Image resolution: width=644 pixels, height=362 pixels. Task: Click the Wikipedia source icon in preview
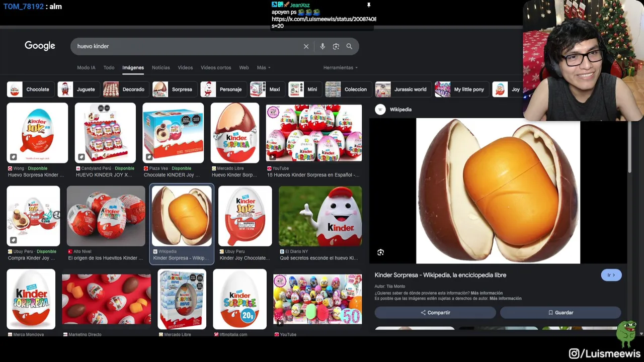(x=380, y=110)
